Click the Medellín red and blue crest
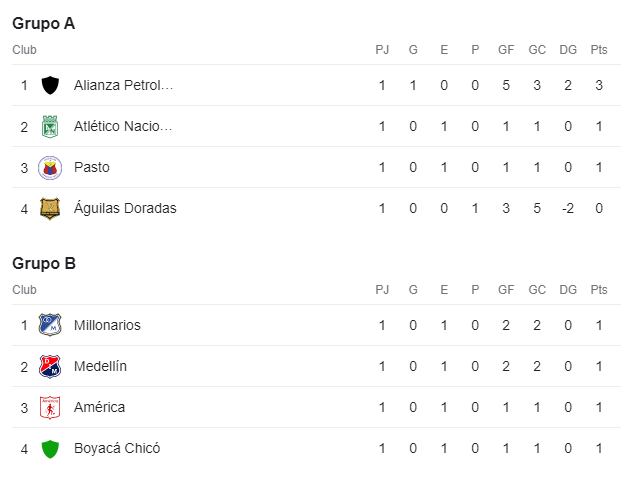This screenshot has width=621, height=482. pyautogui.click(x=50, y=366)
